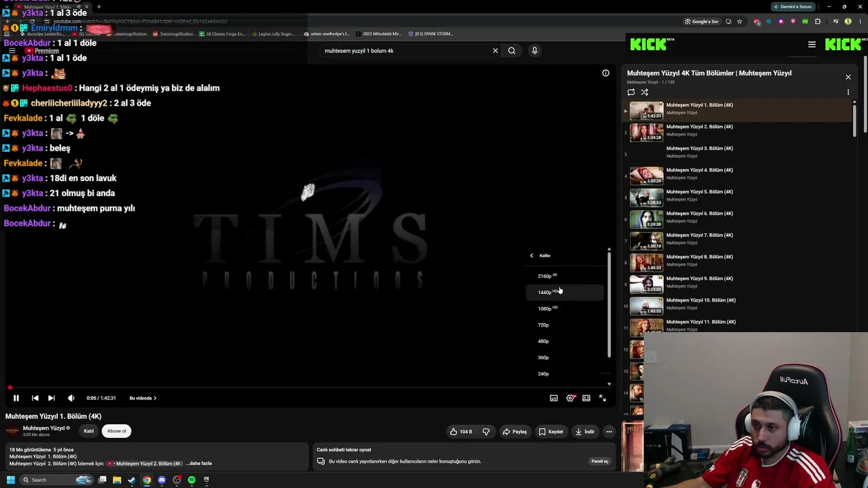868x488 pixels.
Task: Close the playlist panel
Action: 848,77
